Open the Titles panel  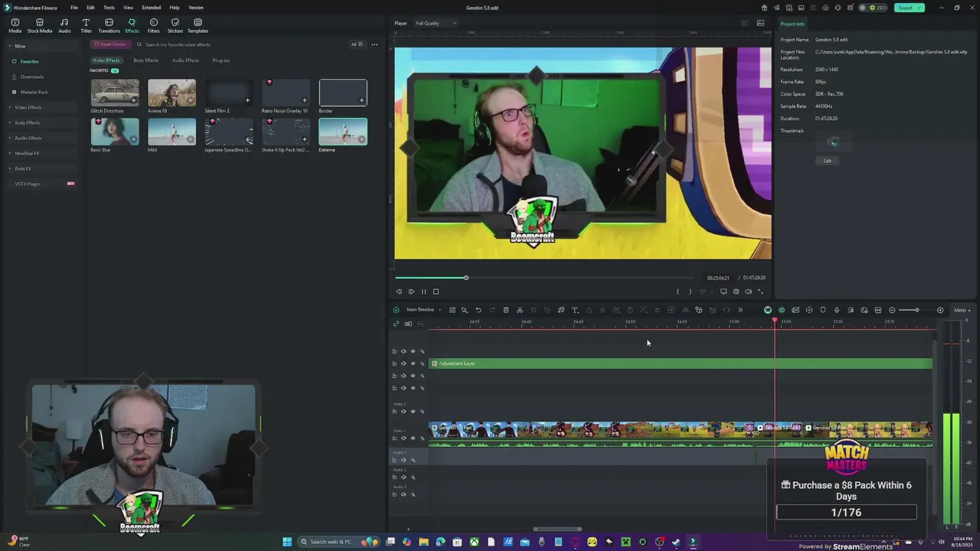(86, 25)
